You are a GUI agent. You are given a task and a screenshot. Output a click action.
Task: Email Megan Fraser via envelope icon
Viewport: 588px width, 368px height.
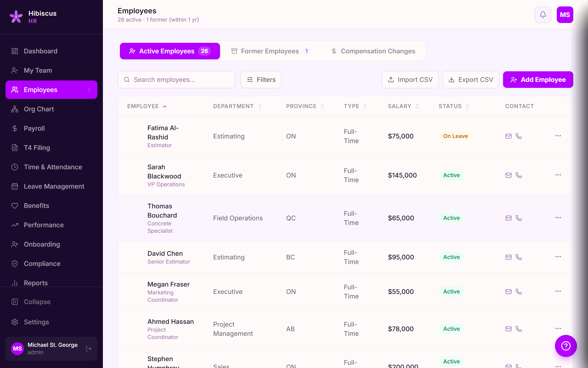coord(508,292)
